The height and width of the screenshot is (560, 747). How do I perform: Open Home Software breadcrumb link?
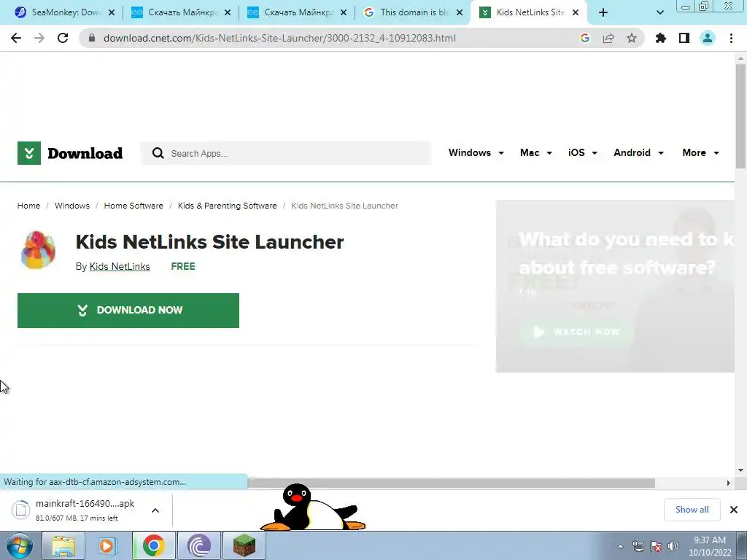point(133,206)
